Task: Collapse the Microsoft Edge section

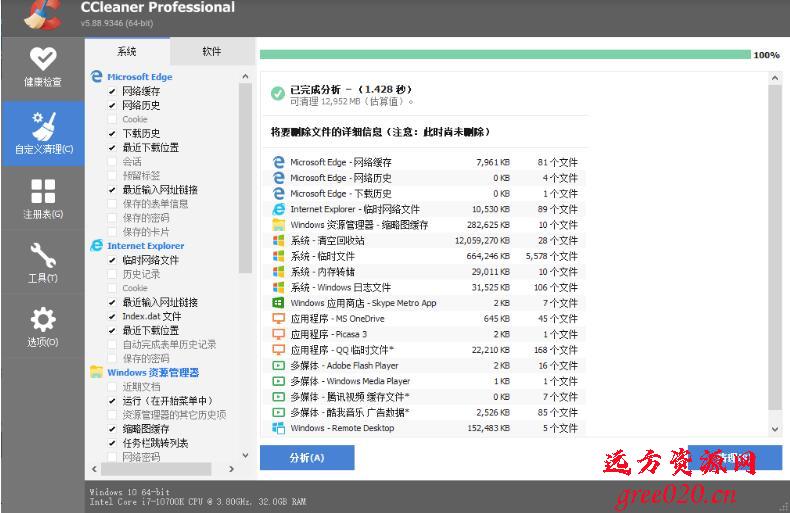Action: click(139, 76)
